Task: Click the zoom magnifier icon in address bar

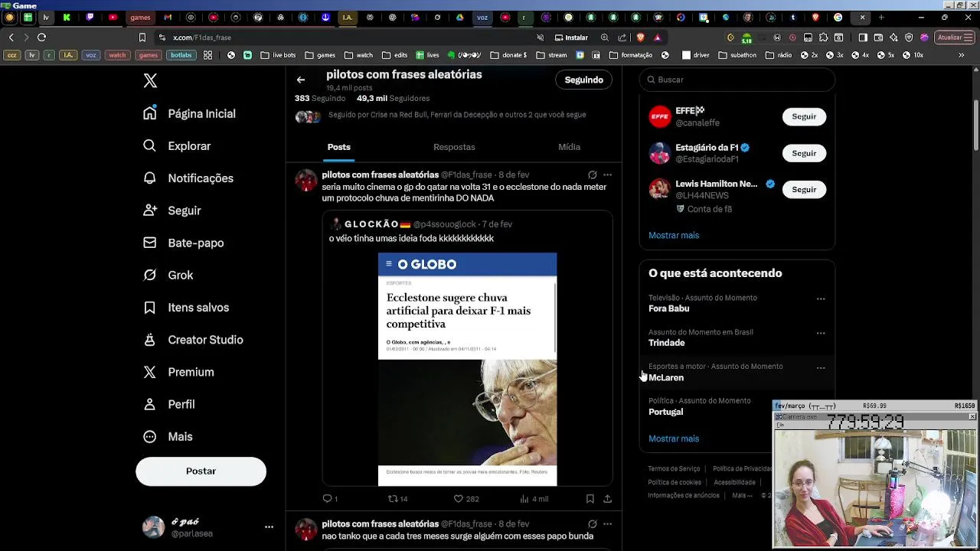Action: click(x=605, y=37)
